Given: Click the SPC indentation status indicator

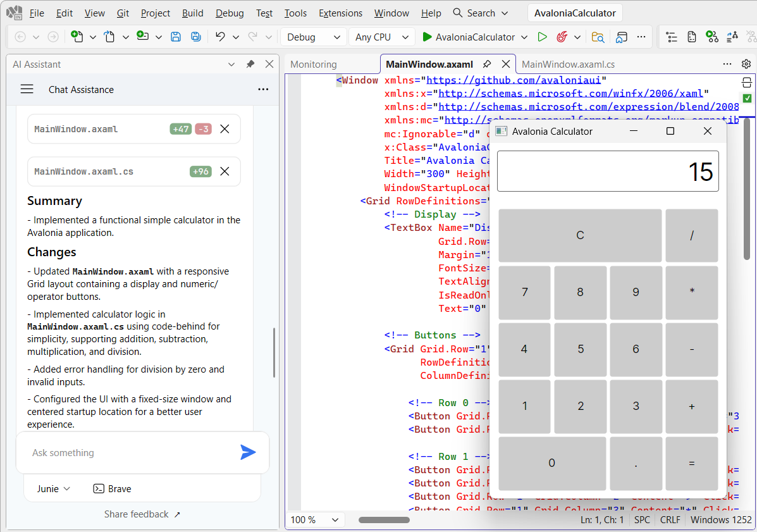Looking at the screenshot, I should coord(642,520).
